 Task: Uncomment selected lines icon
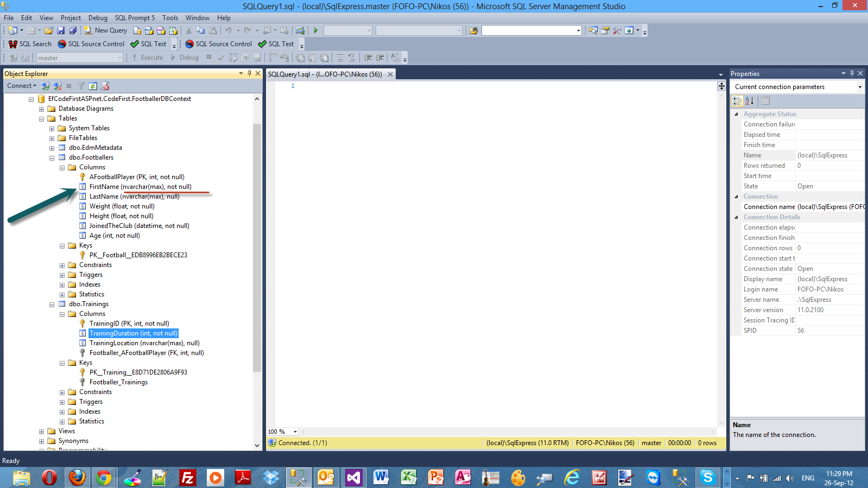[352, 58]
